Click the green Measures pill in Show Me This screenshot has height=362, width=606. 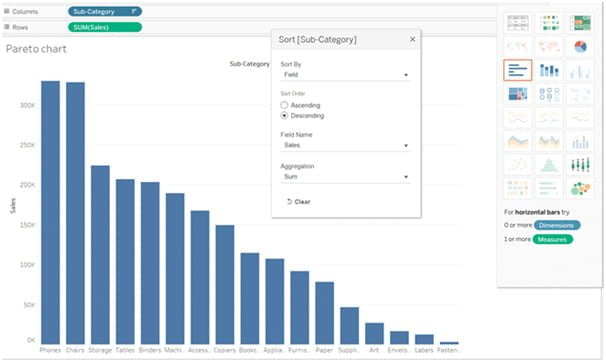tap(553, 240)
